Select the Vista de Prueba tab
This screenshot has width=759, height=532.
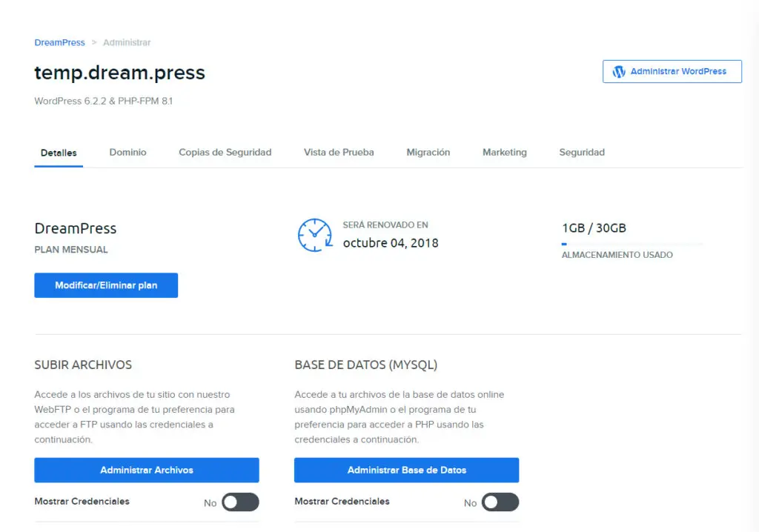(x=339, y=153)
